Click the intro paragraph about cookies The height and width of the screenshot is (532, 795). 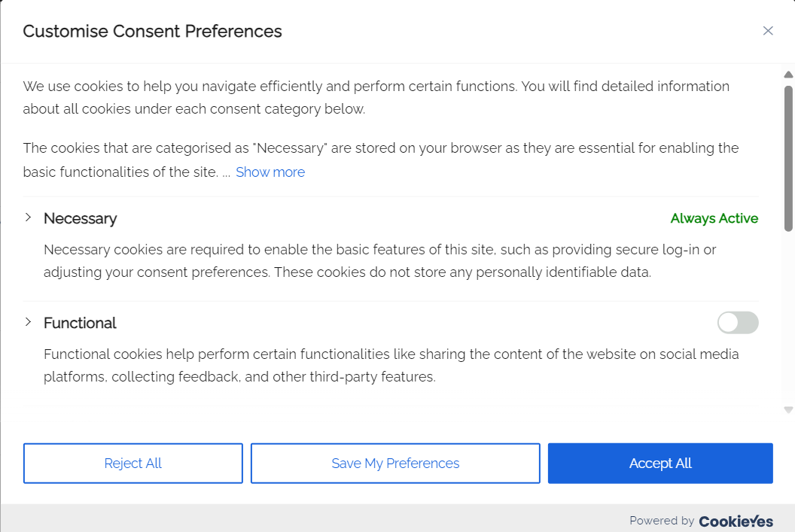pyautogui.click(x=376, y=97)
